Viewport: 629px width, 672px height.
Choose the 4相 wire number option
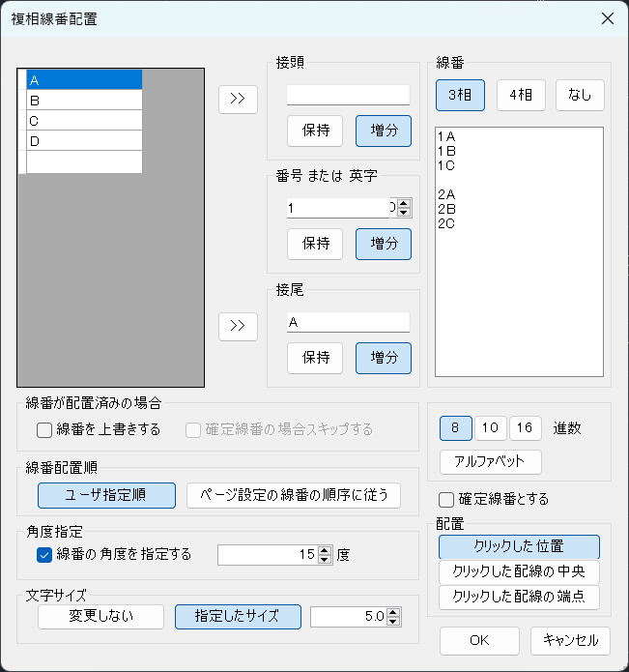pos(521,95)
